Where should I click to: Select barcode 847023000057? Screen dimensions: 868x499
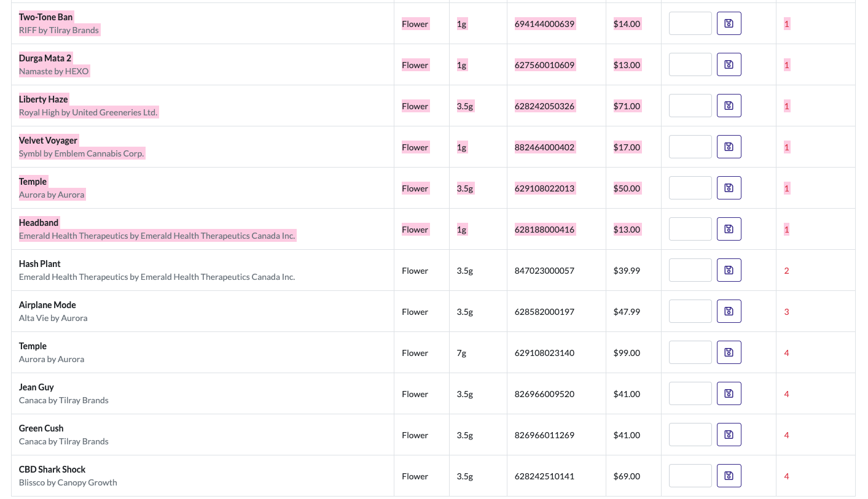(545, 271)
